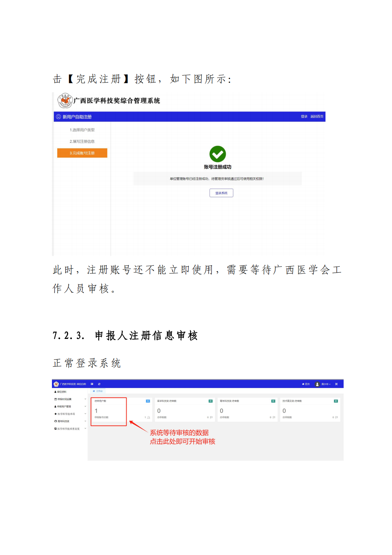
Task: Open the 技术普及奖-待审数 card
Action: pyautogui.click(x=310, y=410)
